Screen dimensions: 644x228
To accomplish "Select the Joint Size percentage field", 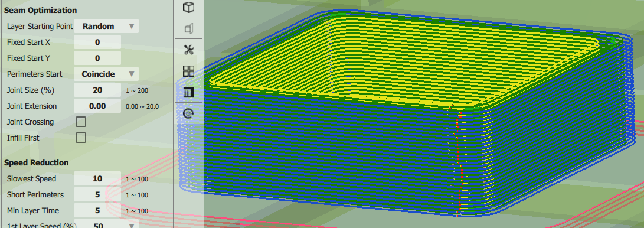I will 97,90.
